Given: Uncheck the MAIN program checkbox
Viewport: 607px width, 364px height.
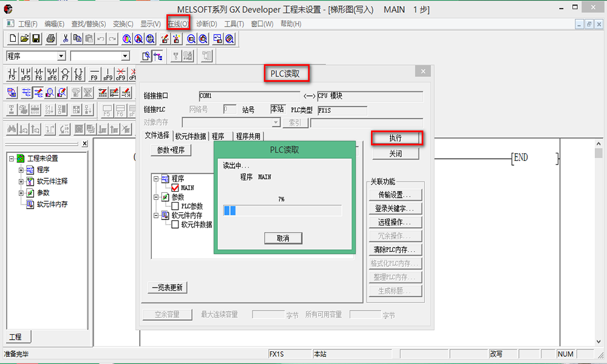Looking at the screenshot, I should click(175, 188).
